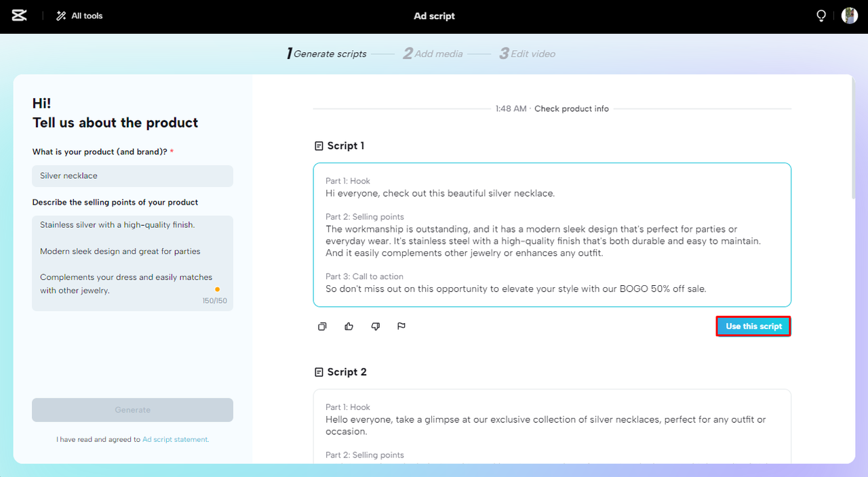
Task: Click the disabled Generate button
Action: pyautogui.click(x=132, y=410)
